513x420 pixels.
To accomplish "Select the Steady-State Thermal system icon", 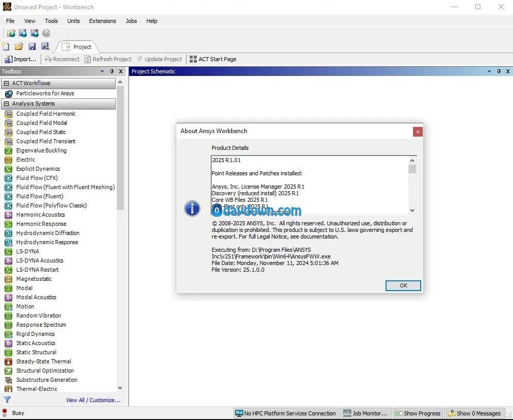I will [x=9, y=361].
